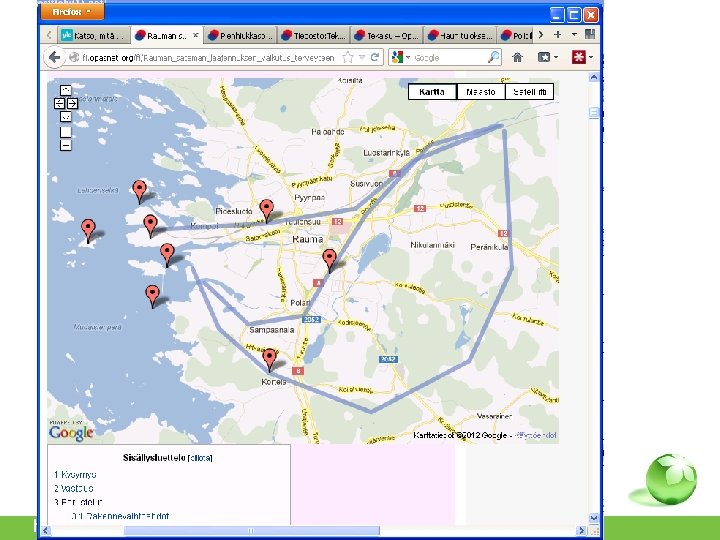Viewport: 720px width, 540px height.
Task: Click the horizontal scrollbar thumb
Action: [252, 531]
